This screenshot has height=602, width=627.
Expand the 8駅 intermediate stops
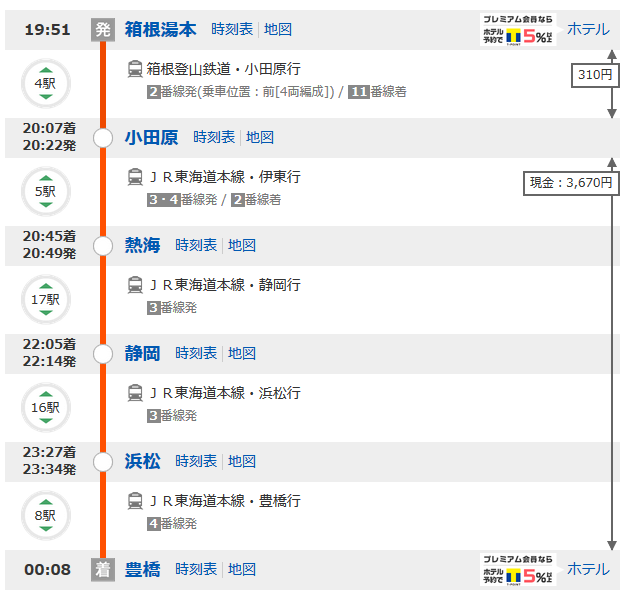point(45,515)
